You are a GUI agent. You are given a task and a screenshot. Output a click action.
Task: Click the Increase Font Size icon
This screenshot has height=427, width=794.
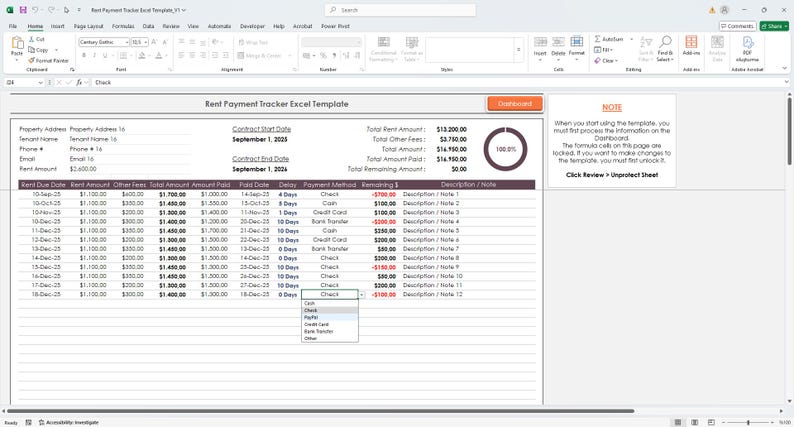click(154, 42)
